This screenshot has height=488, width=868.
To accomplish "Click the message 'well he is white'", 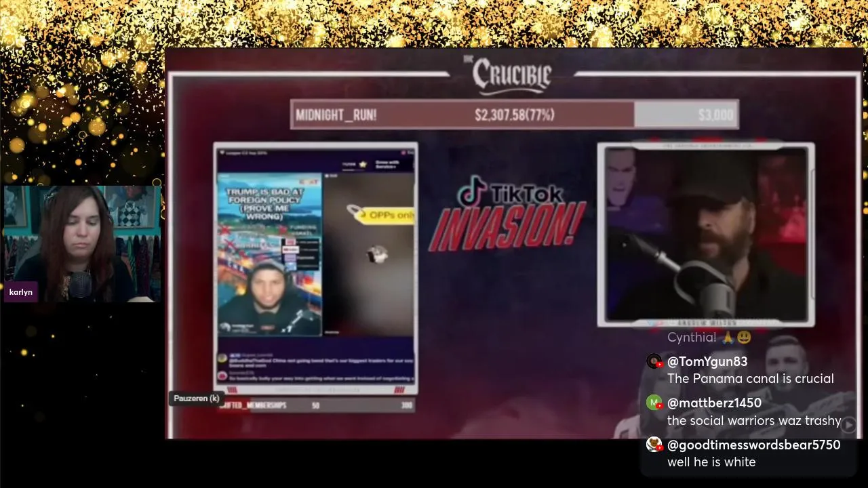I will [711, 462].
